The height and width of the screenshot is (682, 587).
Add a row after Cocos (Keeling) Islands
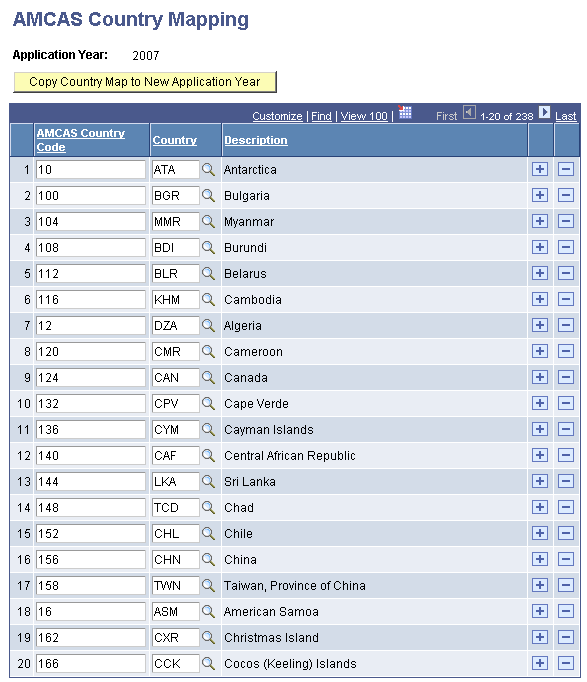tap(540, 663)
